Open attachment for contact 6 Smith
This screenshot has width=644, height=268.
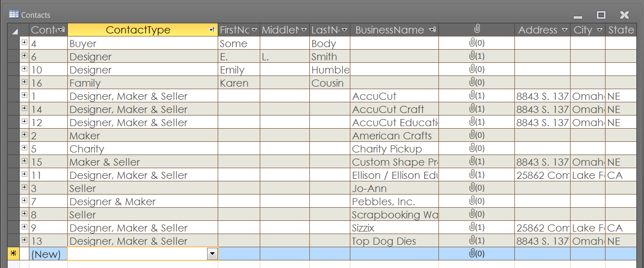coord(476,57)
